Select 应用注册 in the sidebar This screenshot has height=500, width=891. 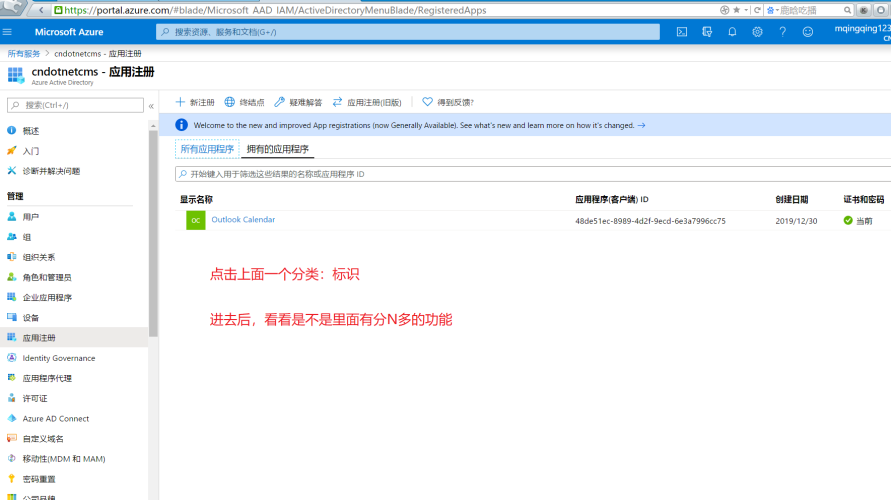click(x=74, y=338)
